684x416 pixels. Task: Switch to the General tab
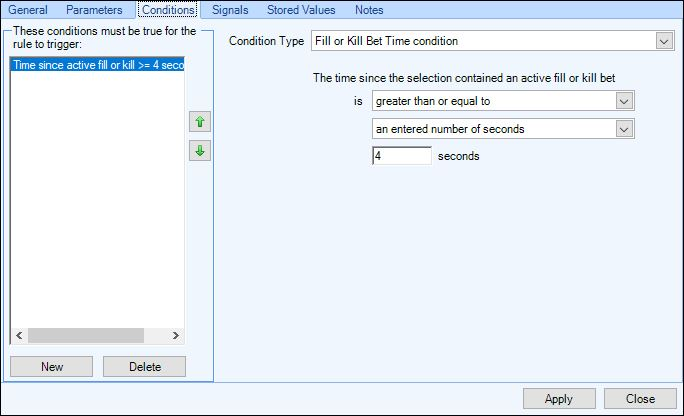click(28, 10)
